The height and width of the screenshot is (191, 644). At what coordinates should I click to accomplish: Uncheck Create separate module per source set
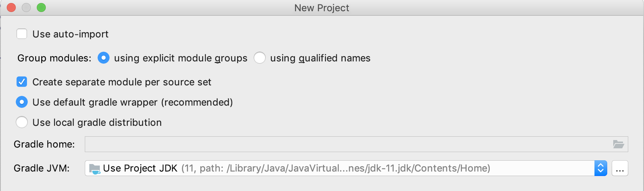(x=22, y=82)
